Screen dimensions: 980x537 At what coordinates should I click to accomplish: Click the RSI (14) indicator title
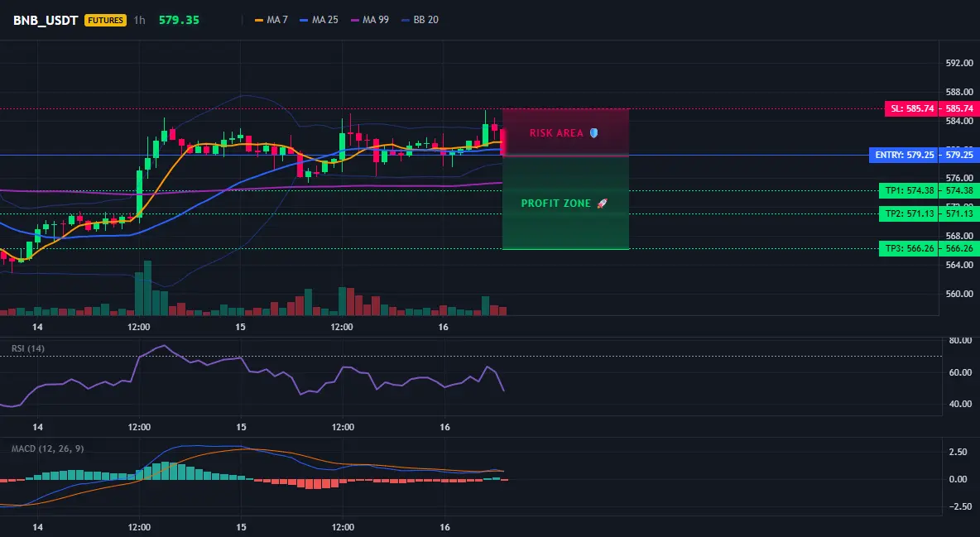(x=28, y=348)
